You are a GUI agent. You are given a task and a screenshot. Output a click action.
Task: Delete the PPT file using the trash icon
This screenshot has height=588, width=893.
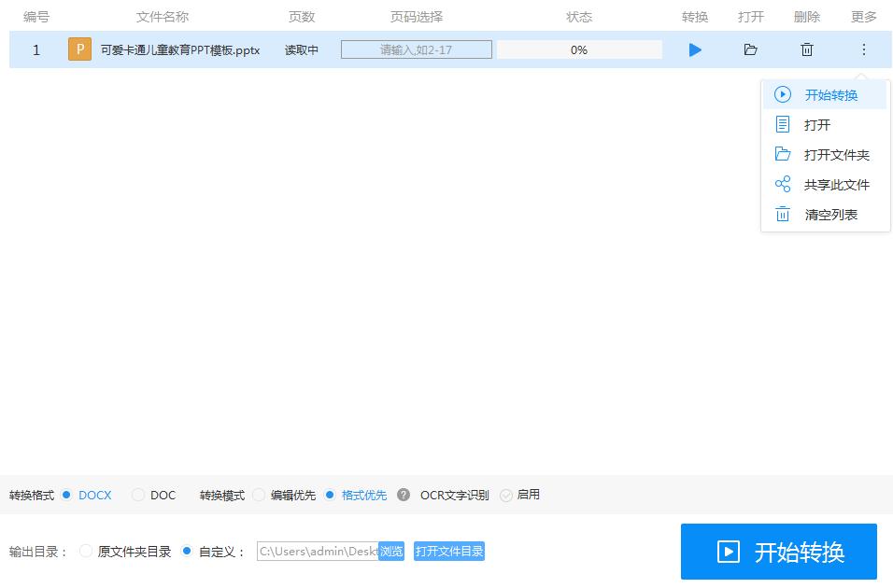(806, 49)
